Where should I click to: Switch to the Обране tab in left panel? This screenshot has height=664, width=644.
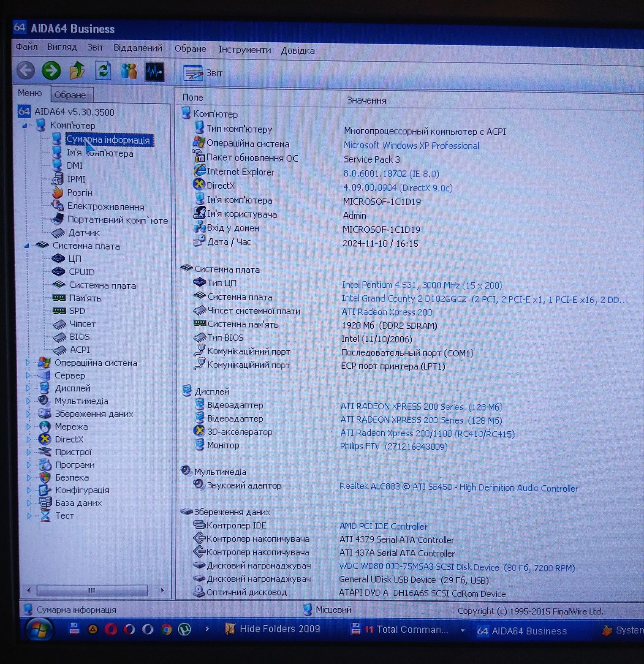click(70, 95)
